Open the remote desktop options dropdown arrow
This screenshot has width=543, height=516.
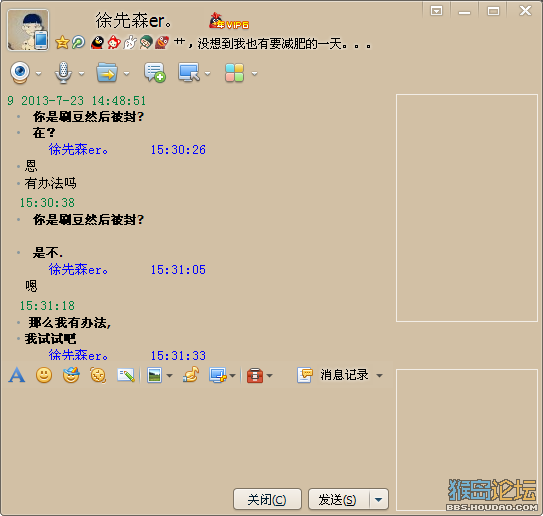coord(207,73)
